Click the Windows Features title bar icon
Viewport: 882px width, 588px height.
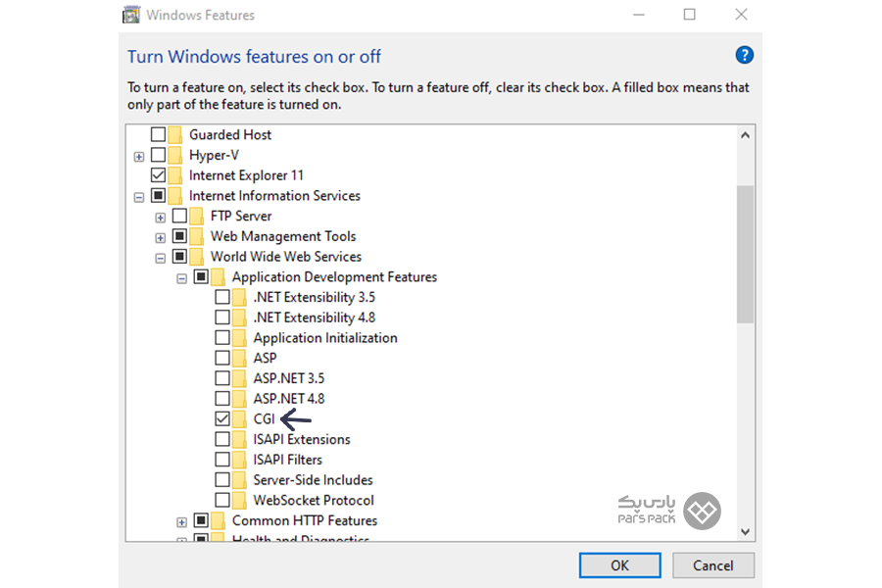pos(131,15)
